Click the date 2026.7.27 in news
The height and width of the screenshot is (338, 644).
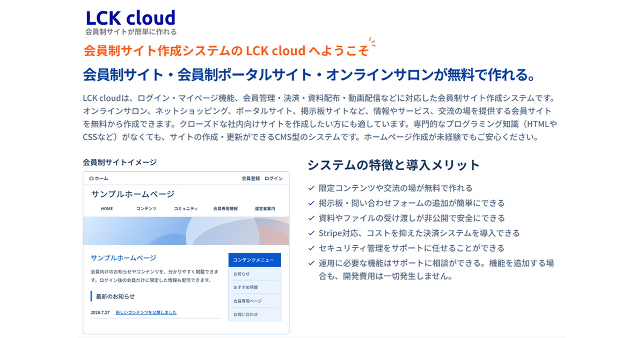[x=100, y=312]
